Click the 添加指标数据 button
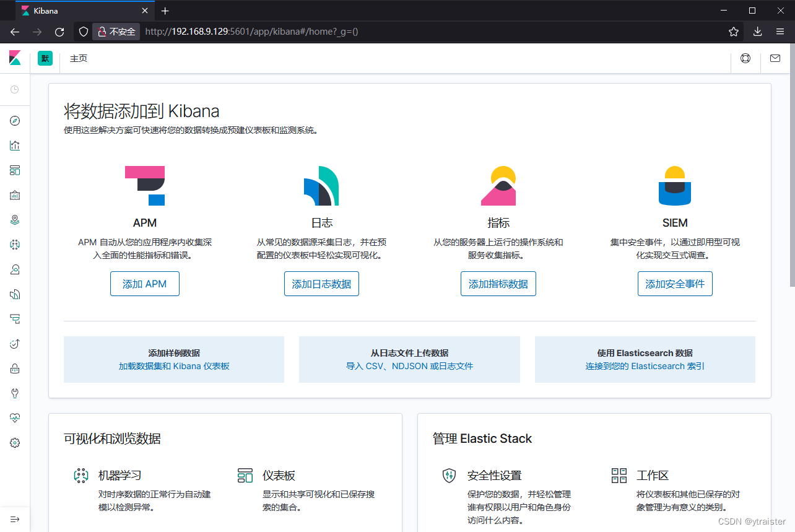 coord(498,284)
